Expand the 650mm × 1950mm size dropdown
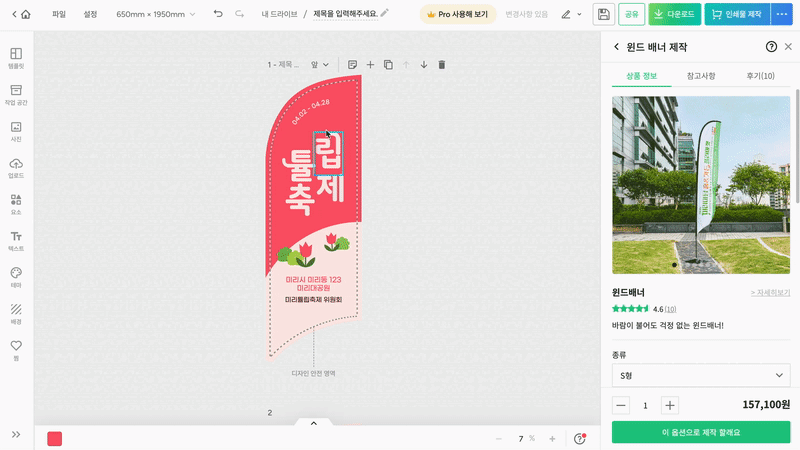This screenshot has height=450, width=800. tap(155, 14)
